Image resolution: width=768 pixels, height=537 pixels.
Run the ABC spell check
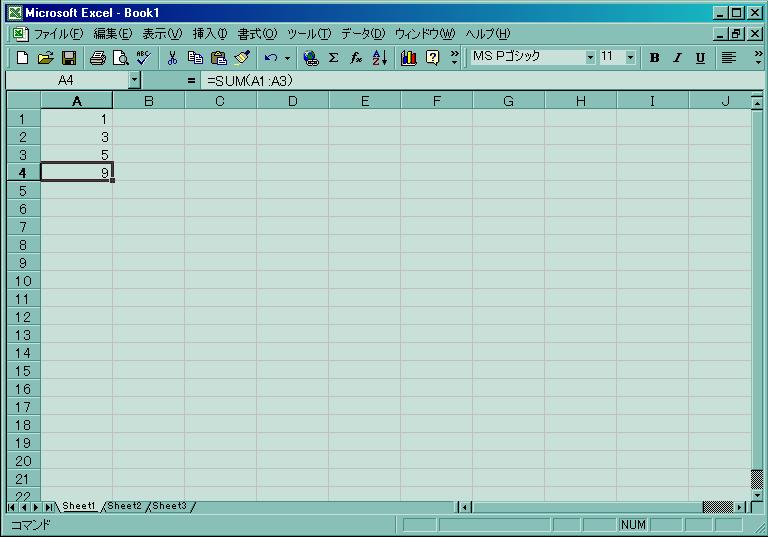144,58
